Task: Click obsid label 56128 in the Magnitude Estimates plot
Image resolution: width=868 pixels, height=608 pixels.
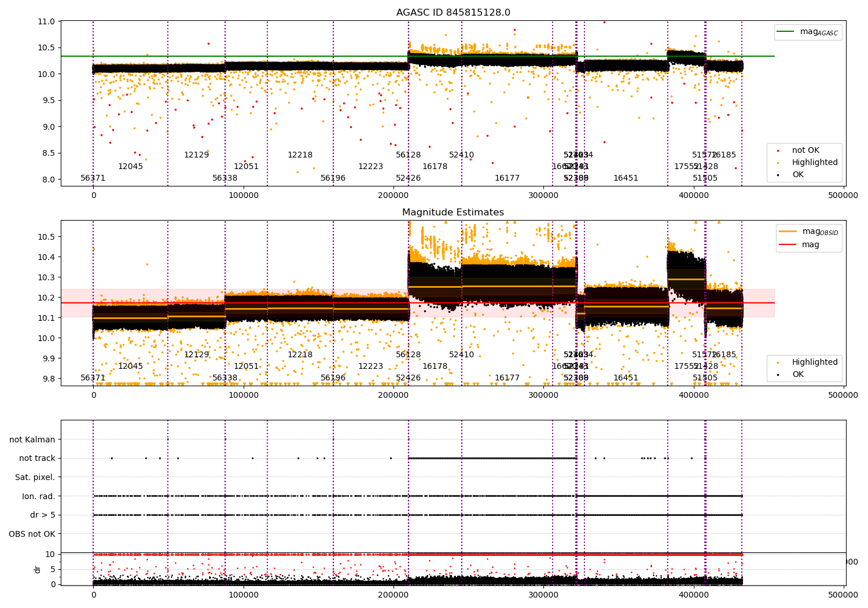Action: [409, 355]
